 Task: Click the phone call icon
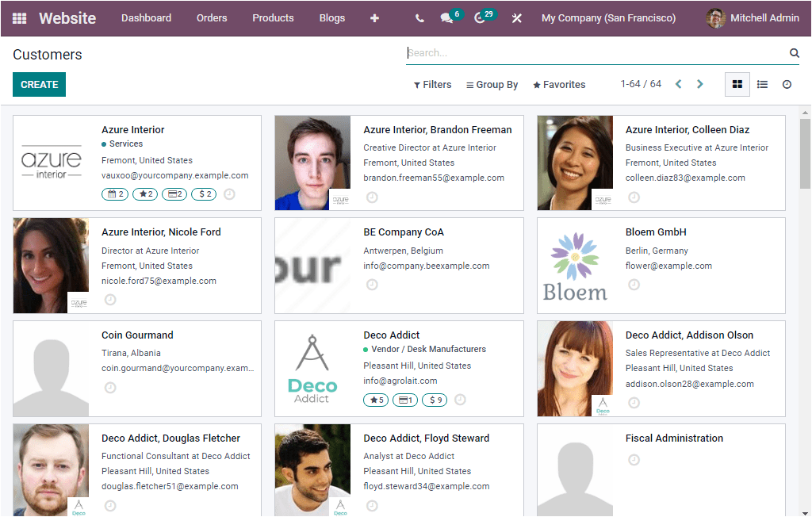[419, 17]
